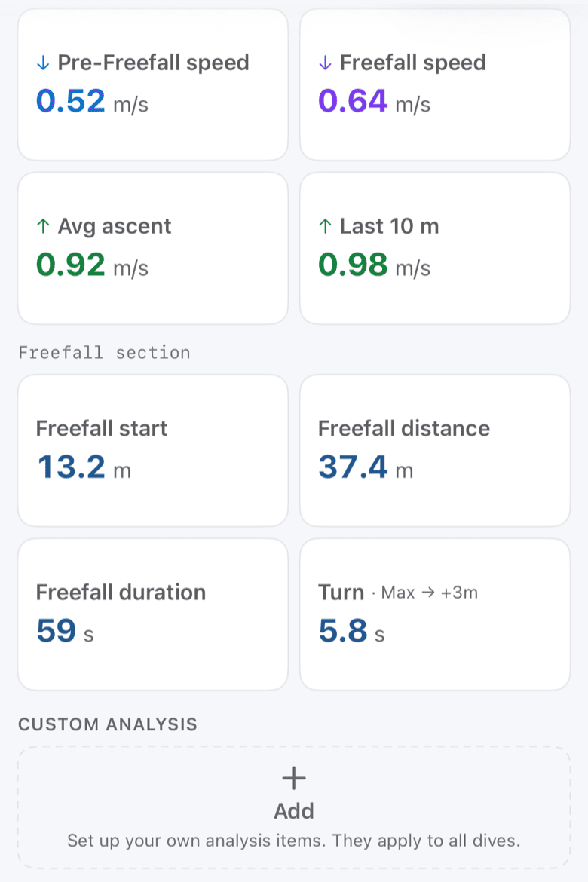Tap the Freefall start 13.2 m card

(x=153, y=451)
